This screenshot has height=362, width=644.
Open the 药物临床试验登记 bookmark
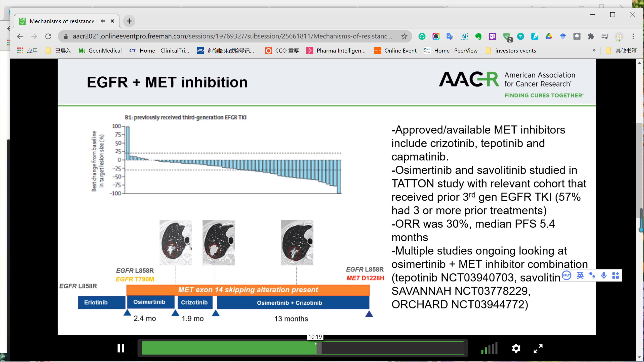pyautogui.click(x=226, y=51)
